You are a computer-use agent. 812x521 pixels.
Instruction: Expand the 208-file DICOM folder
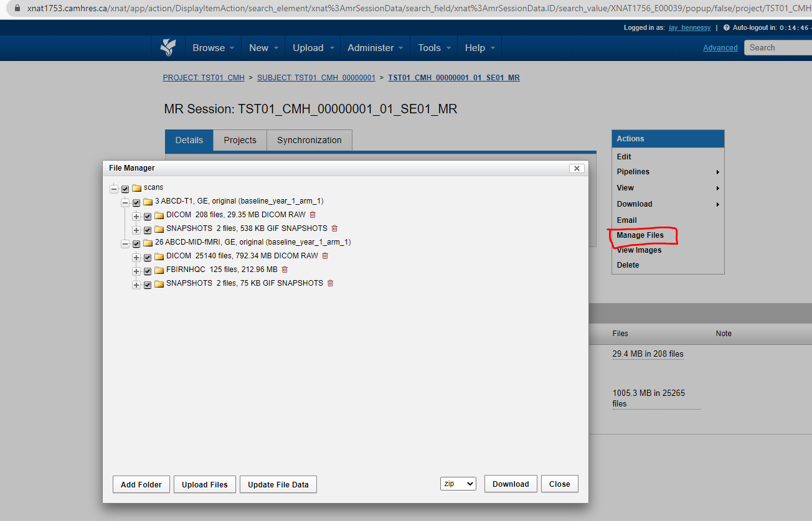(136, 216)
